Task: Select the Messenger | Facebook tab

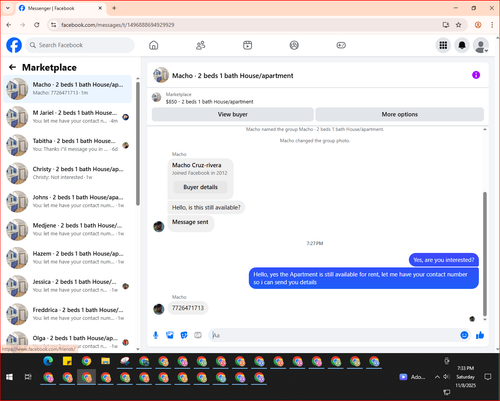Action: click(61, 8)
